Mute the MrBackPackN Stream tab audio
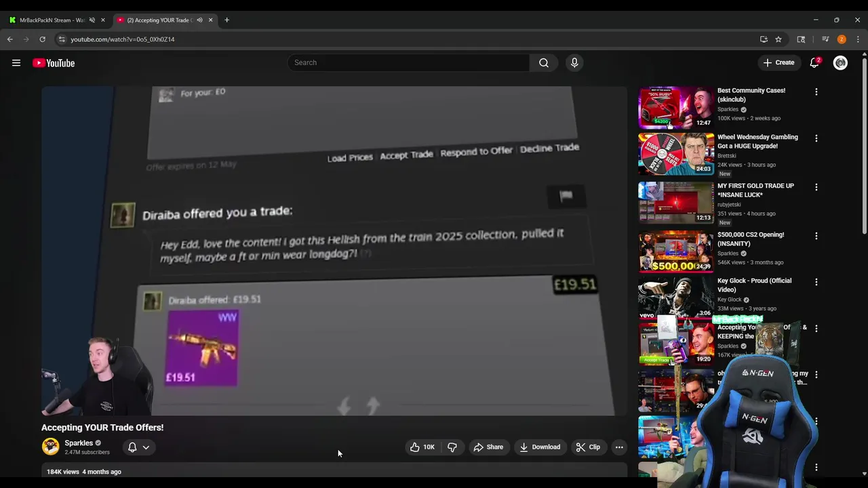Screen dimensions: 868x488 point(92,20)
